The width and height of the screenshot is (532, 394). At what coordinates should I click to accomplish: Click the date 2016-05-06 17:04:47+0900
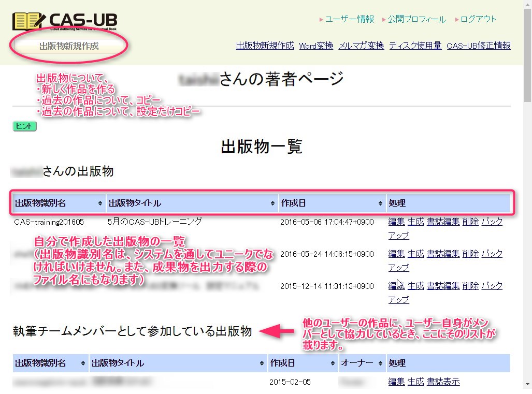point(327,222)
